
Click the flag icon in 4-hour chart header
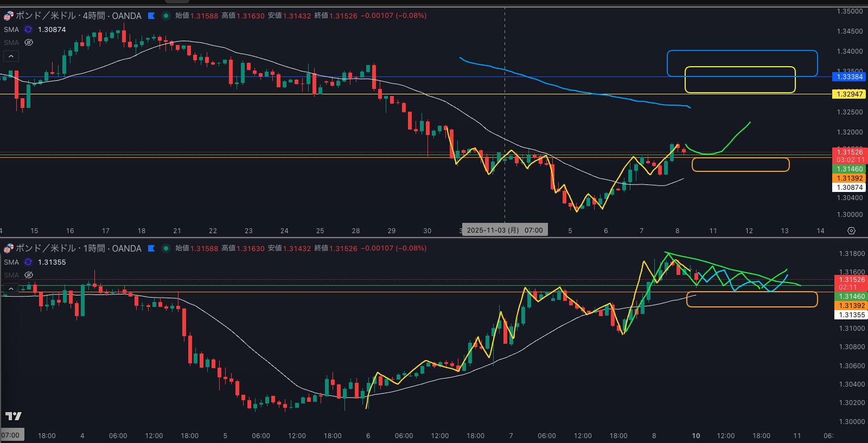click(x=151, y=16)
